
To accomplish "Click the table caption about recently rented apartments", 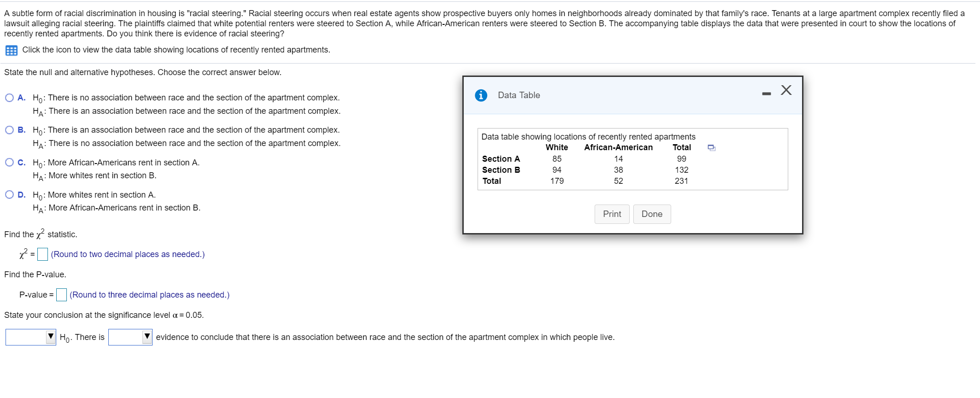I will point(588,137).
